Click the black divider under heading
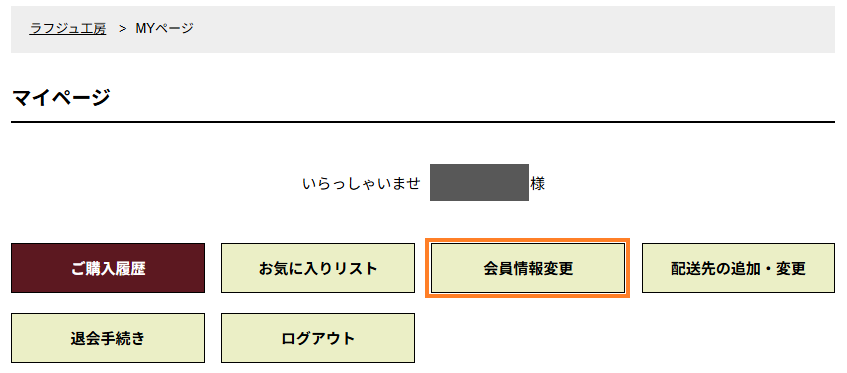The width and height of the screenshot is (847, 373). [423, 122]
